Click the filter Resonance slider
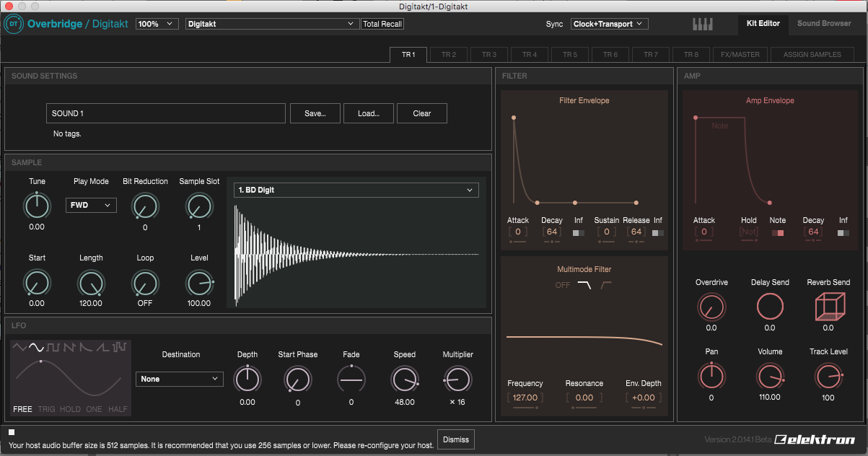868x456 pixels. [x=584, y=408]
